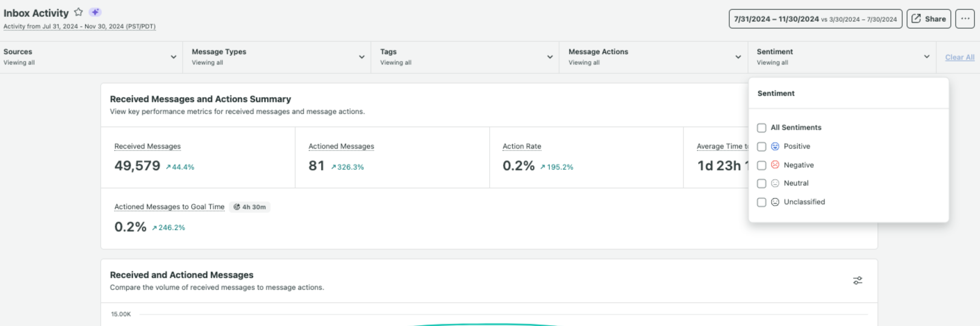Click the purple sparkle AI icon beside the title
The height and width of the screenshot is (326, 980).
click(x=95, y=12)
